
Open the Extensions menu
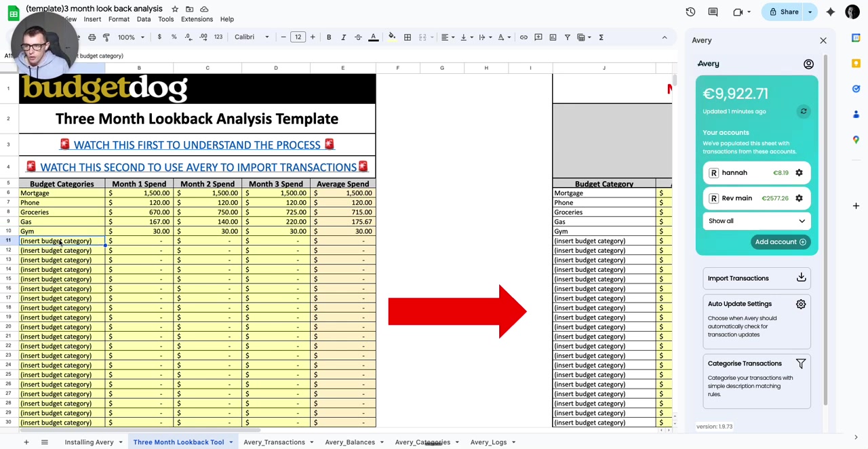click(197, 19)
